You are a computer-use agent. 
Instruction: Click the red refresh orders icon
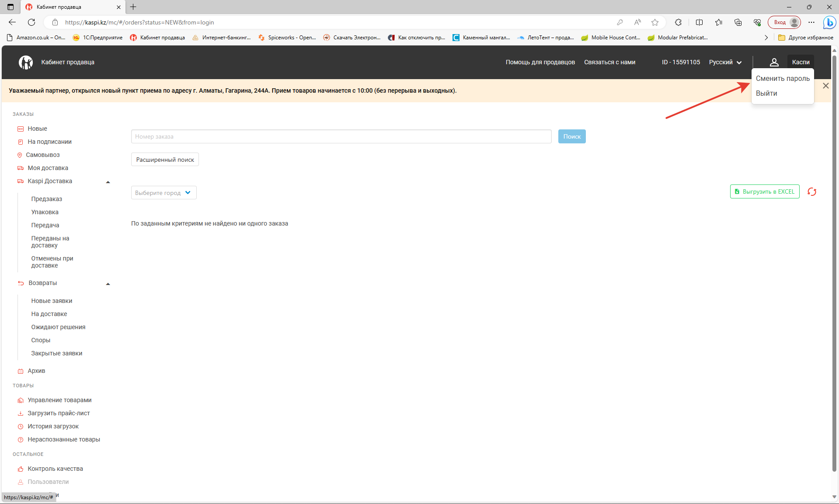click(x=811, y=192)
